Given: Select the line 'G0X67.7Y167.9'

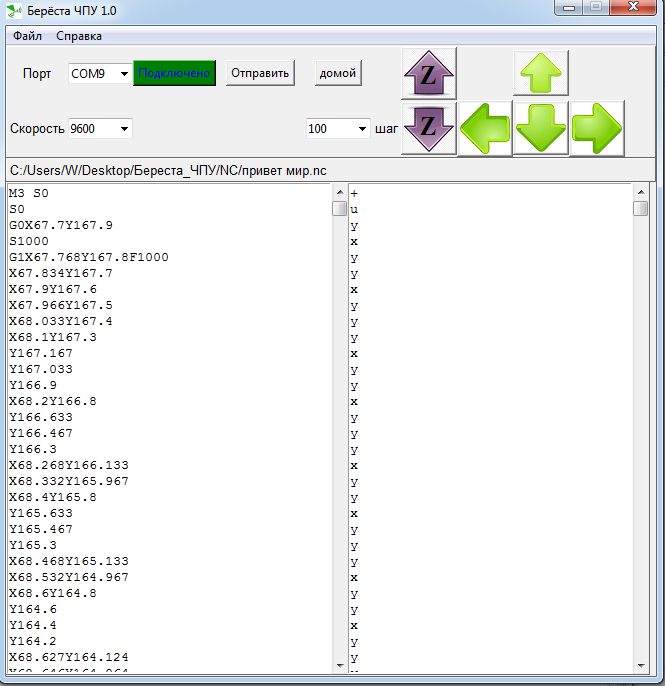Looking at the screenshot, I should [x=61, y=225].
